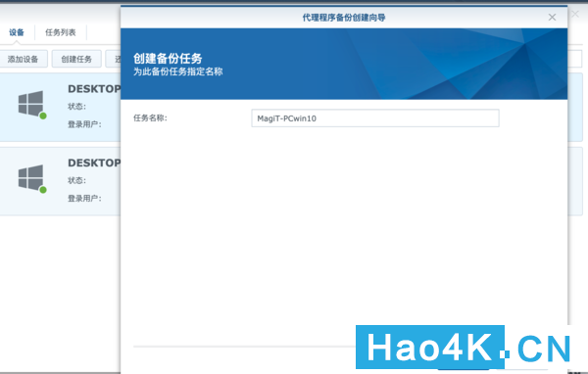Screen dimensions: 588x374
Task: Click the search box behind the dialog's right edge
Action: [x=575, y=59]
